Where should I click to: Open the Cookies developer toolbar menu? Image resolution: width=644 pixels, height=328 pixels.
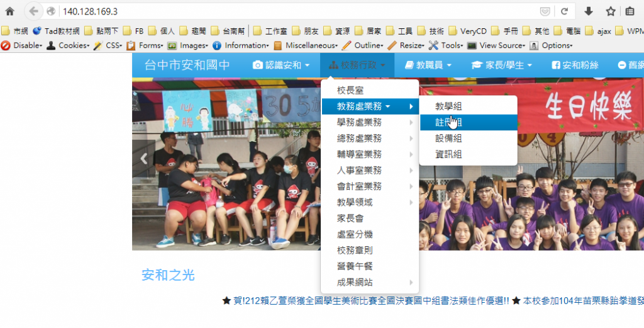68,45
